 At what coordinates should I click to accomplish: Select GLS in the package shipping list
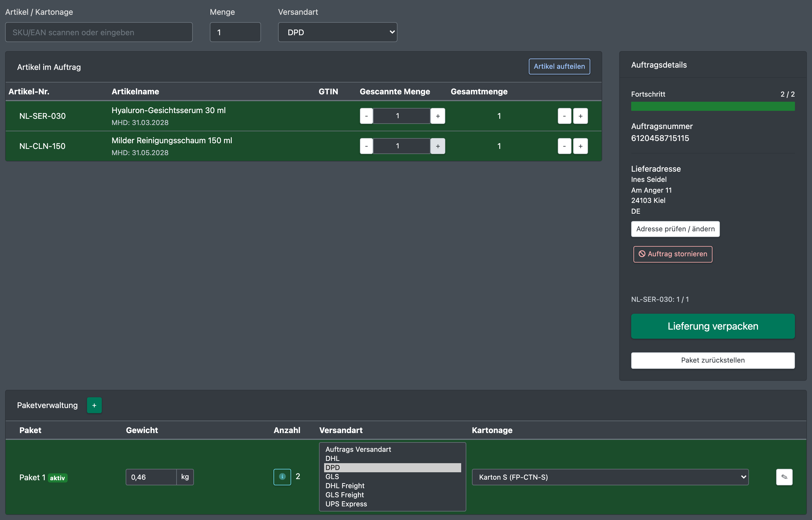click(x=392, y=477)
